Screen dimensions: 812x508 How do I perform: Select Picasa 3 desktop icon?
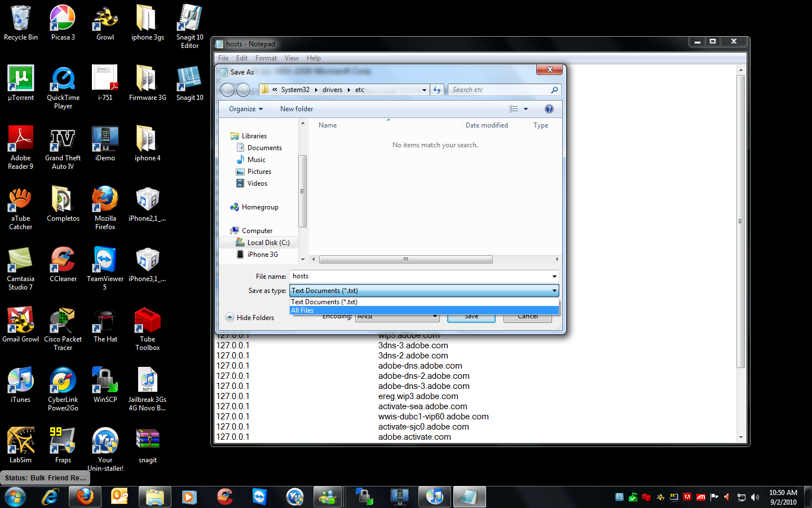point(63,23)
